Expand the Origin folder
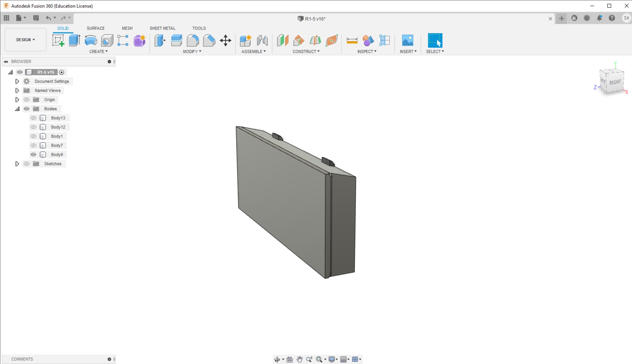The image size is (632, 364). (17, 100)
